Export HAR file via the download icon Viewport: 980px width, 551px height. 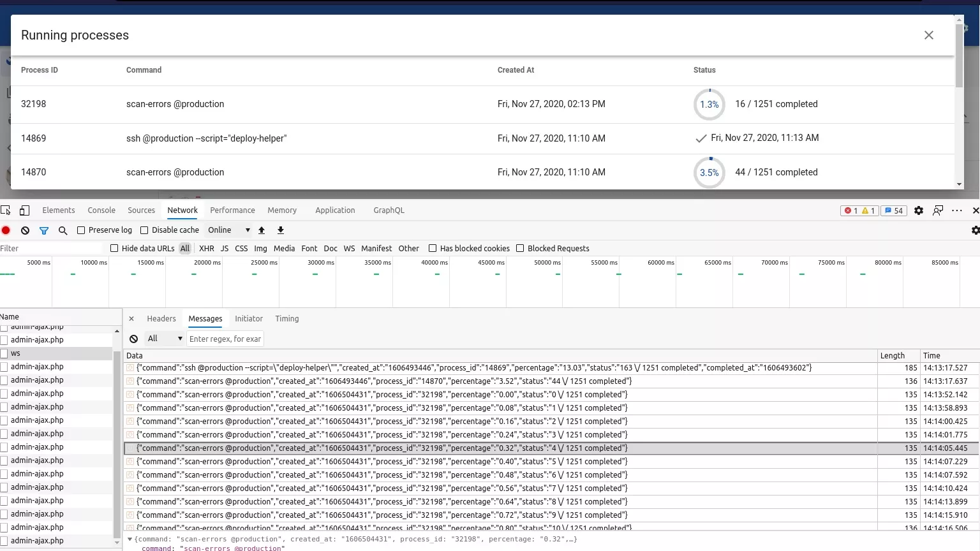(x=280, y=230)
